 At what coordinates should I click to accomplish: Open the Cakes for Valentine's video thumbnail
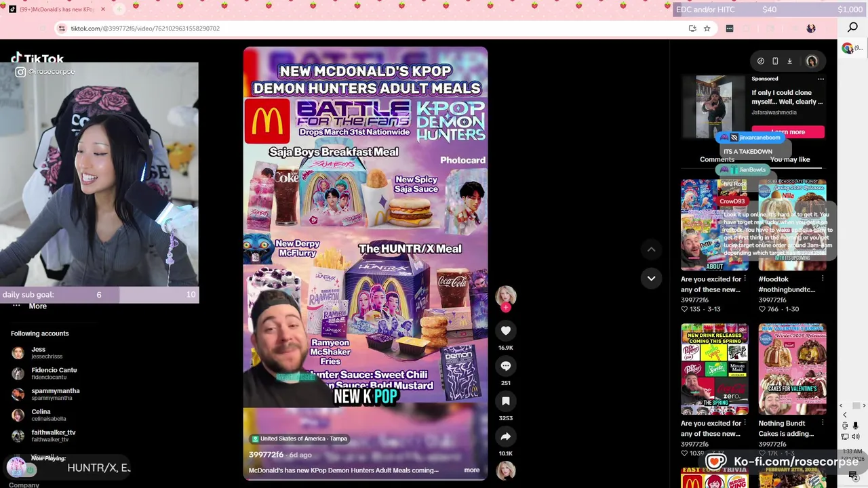792,369
